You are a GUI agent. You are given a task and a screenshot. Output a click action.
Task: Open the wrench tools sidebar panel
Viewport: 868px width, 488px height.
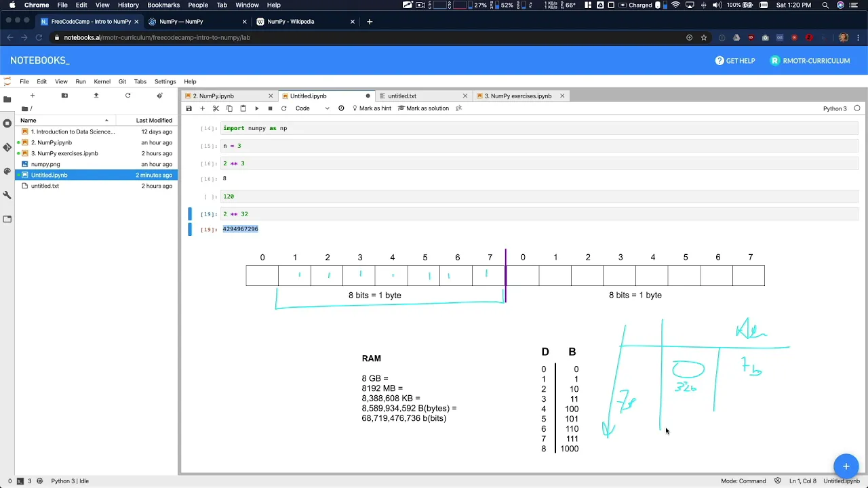click(x=7, y=195)
